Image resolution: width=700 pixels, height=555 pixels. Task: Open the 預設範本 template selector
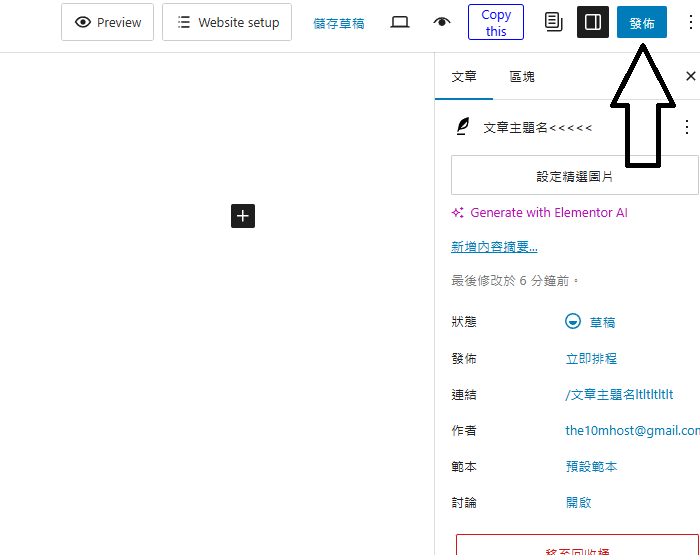click(x=591, y=466)
